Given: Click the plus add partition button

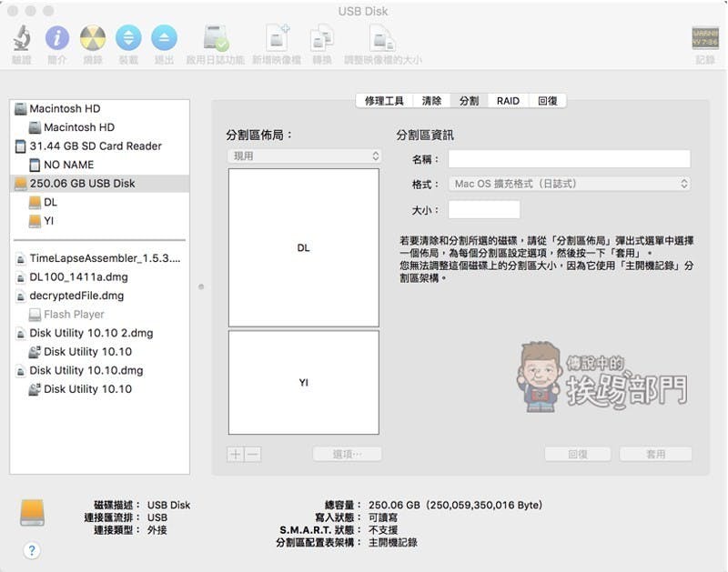Looking at the screenshot, I should click(x=236, y=454).
